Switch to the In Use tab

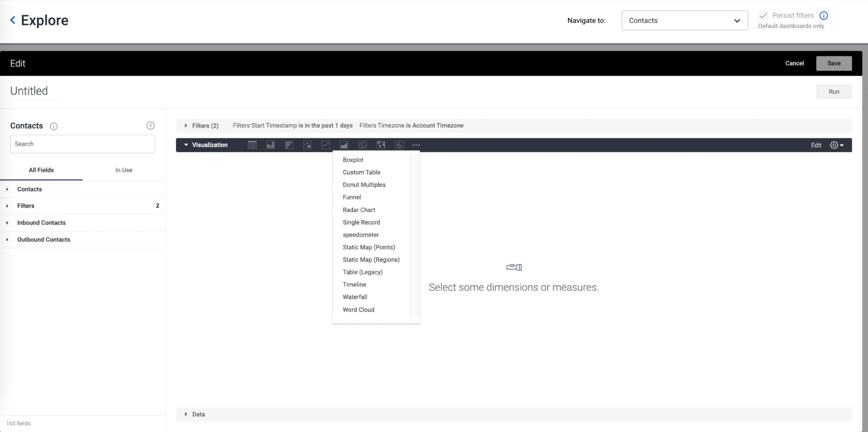point(124,170)
